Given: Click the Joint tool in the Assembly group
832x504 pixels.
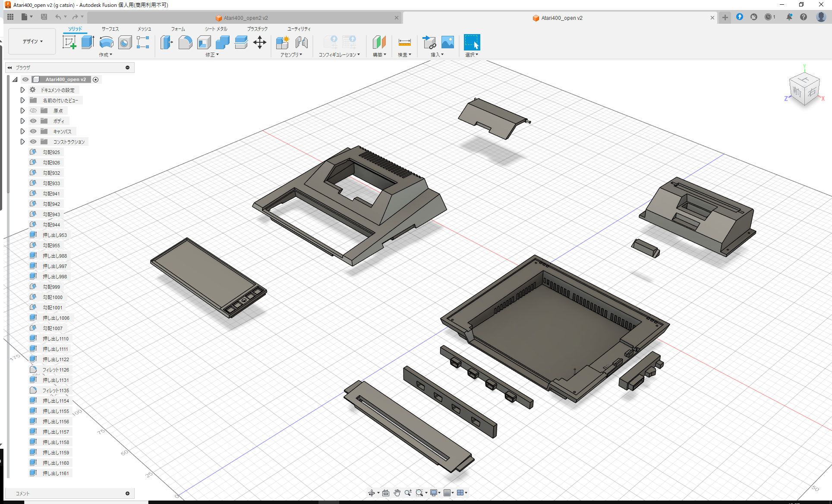Looking at the screenshot, I should click(x=302, y=42).
